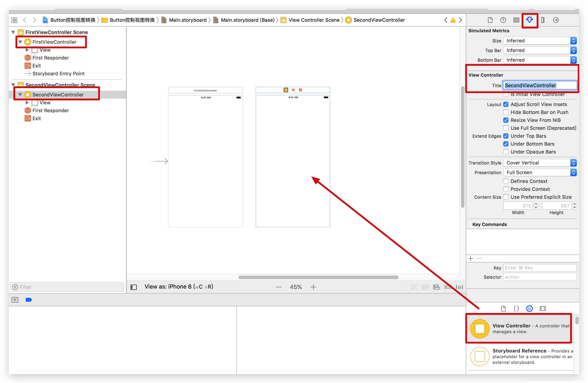Show the Object library tab
The image size is (588, 383).
[529, 308]
